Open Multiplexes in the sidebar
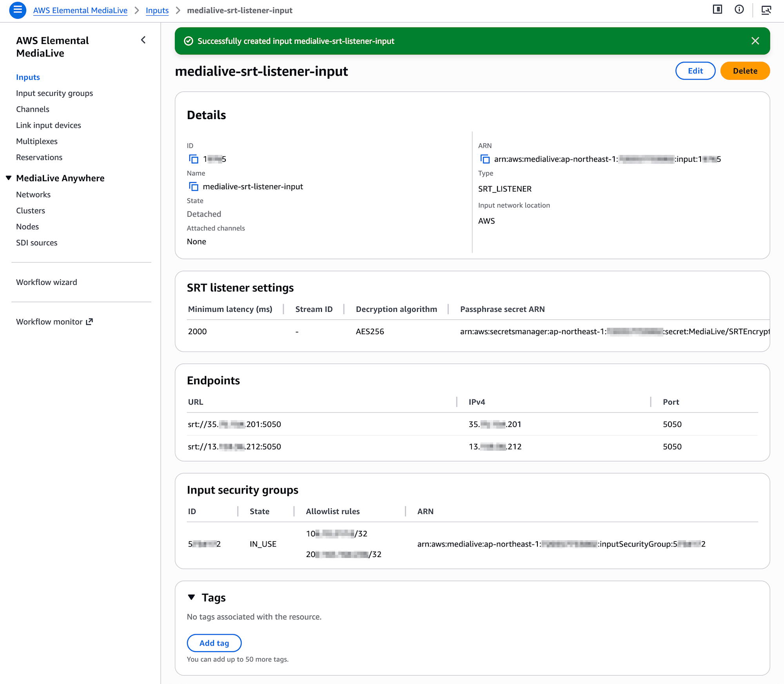The width and height of the screenshot is (784, 684). (x=37, y=141)
